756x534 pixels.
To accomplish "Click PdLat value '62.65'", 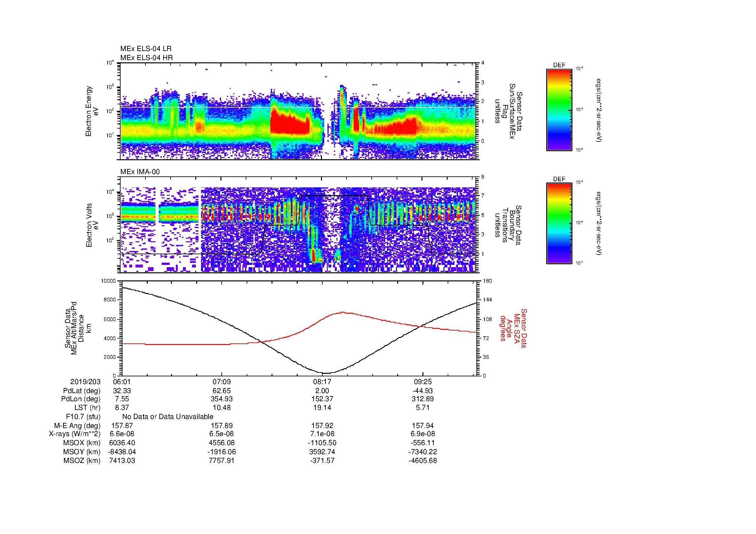I will 222,391.
